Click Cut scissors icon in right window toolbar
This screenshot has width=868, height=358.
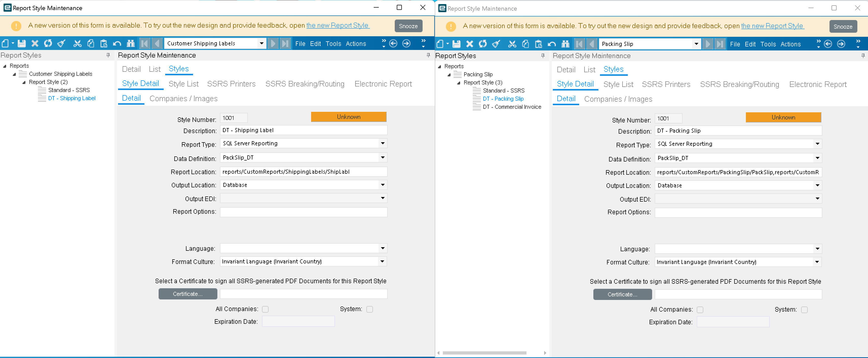coord(512,44)
